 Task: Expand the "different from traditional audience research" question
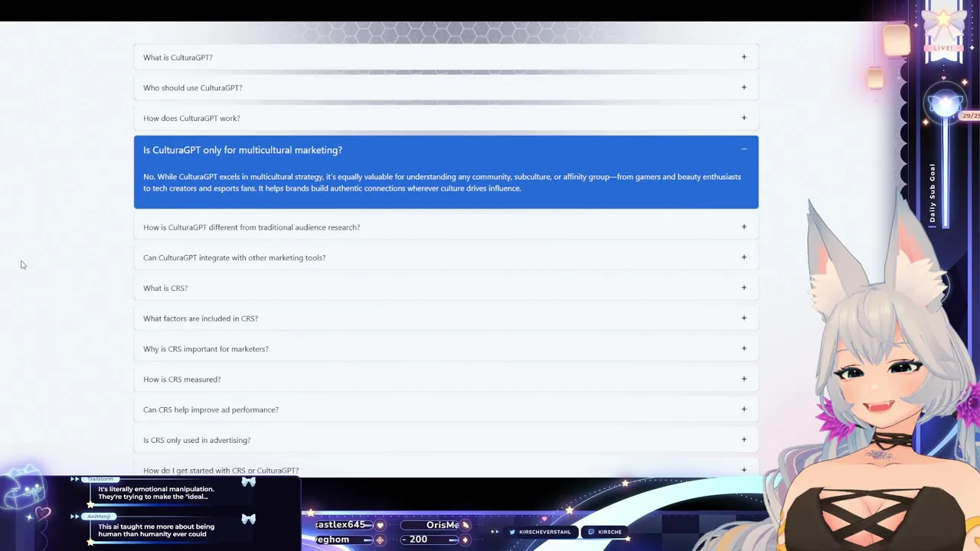pyautogui.click(x=446, y=227)
